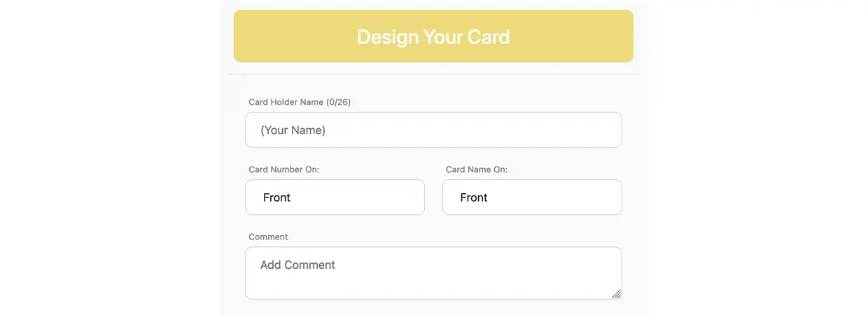
Task: Click the (Your Name) placeholder text
Action: click(x=293, y=130)
